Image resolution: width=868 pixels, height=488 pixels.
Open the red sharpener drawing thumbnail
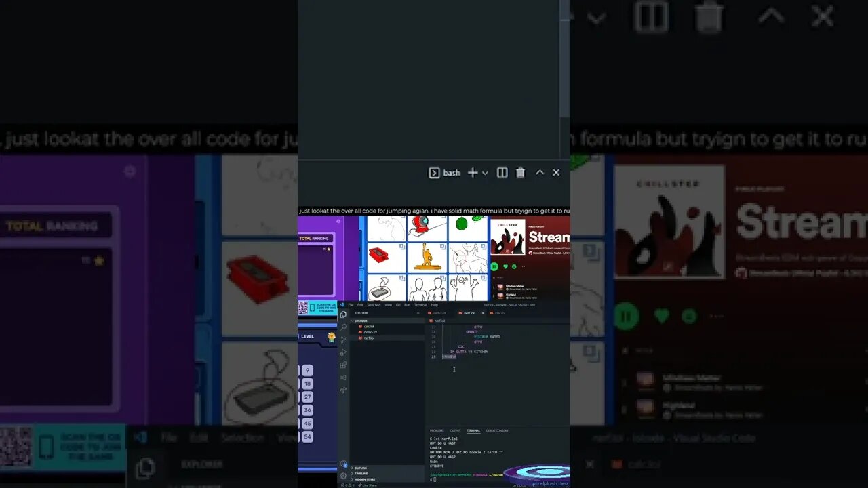point(386,258)
